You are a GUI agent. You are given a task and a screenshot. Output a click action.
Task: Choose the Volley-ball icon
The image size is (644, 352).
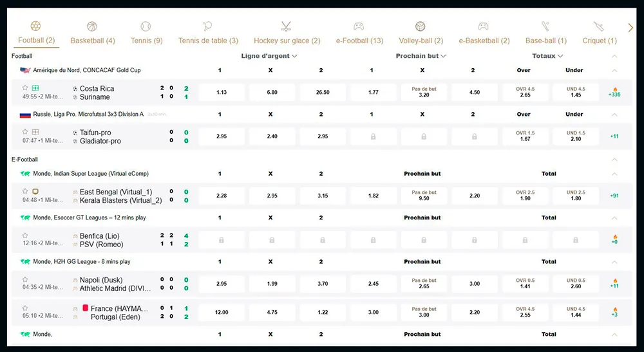point(421,27)
